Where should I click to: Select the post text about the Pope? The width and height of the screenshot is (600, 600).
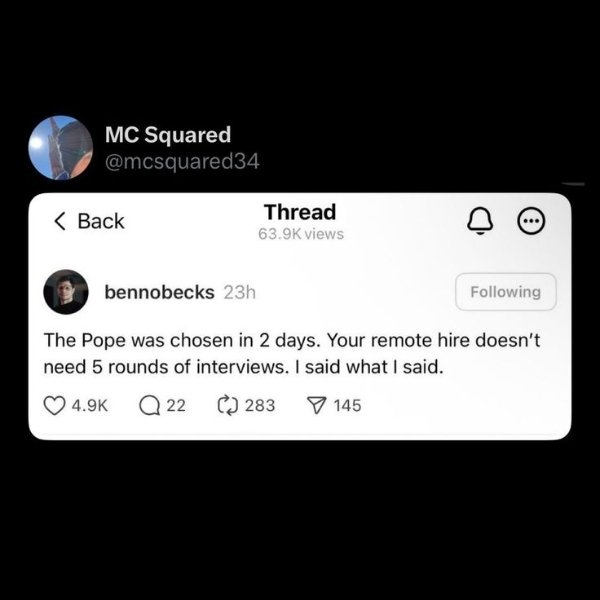tap(292, 353)
